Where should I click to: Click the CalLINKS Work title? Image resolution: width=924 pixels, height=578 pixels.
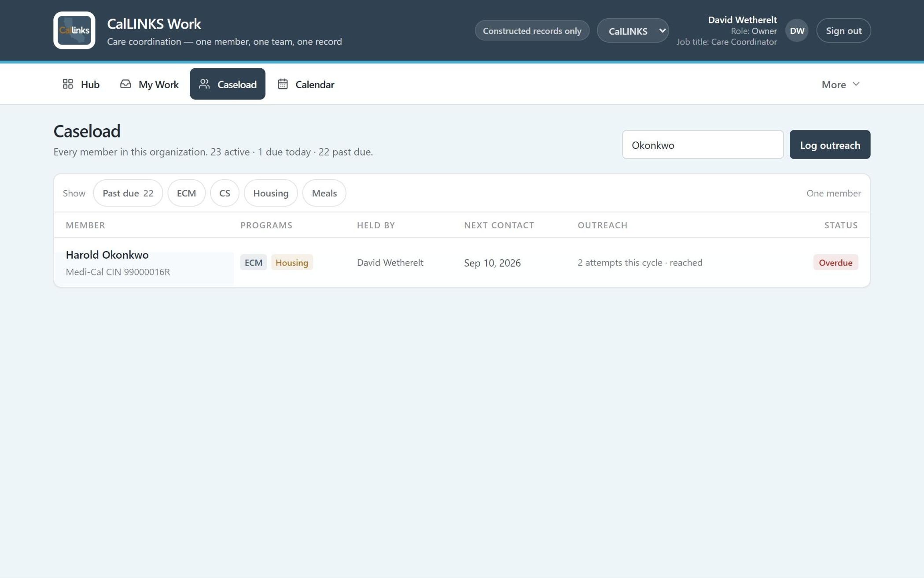point(154,24)
